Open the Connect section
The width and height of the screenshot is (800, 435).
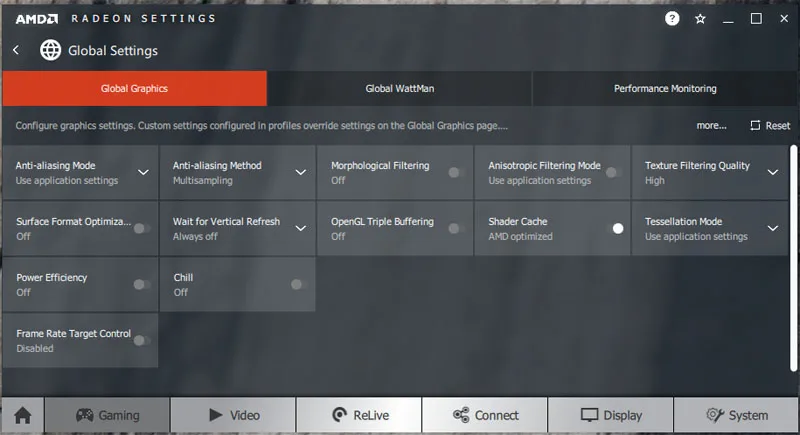pos(485,415)
